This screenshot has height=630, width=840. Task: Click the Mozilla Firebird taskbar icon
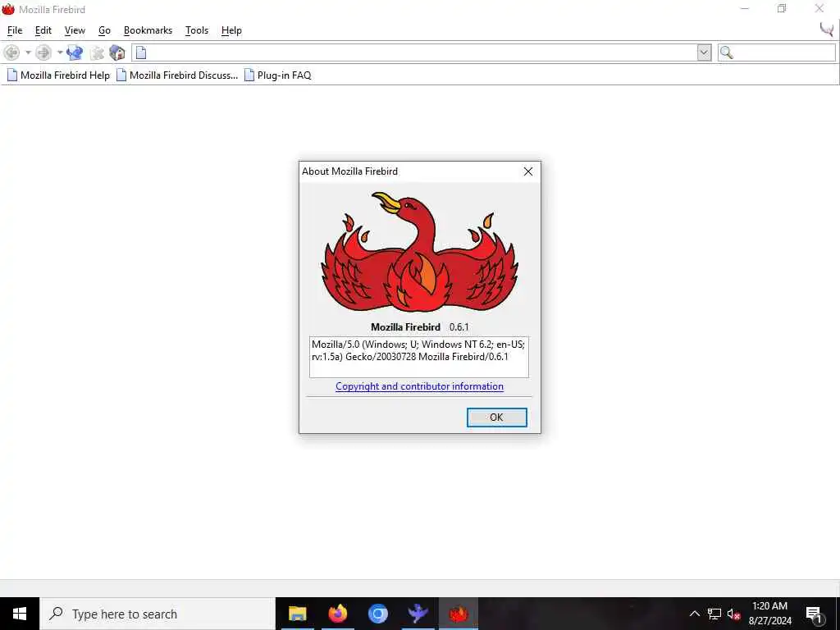459,614
